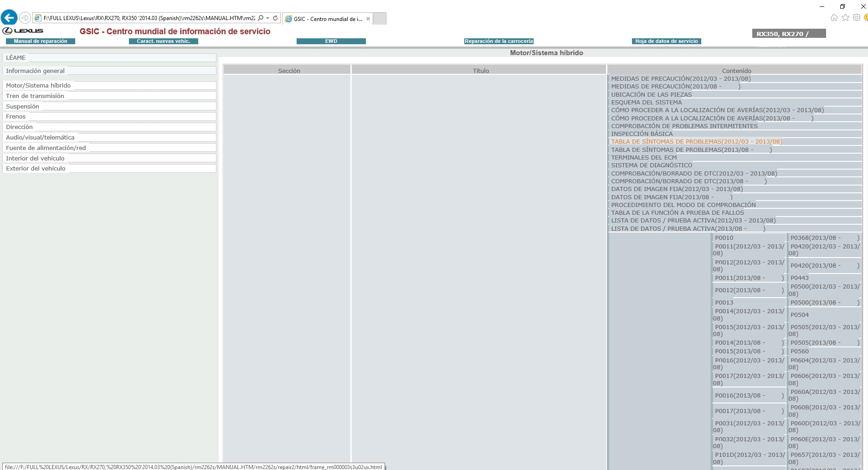Open the Manual de reparación tab
The width and height of the screenshot is (868, 470).
pyautogui.click(x=41, y=41)
